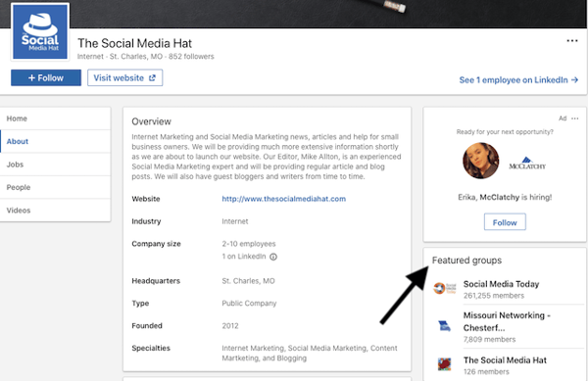This screenshot has width=588, height=381.
Task: Switch to the Jobs tab
Action: (x=55, y=165)
